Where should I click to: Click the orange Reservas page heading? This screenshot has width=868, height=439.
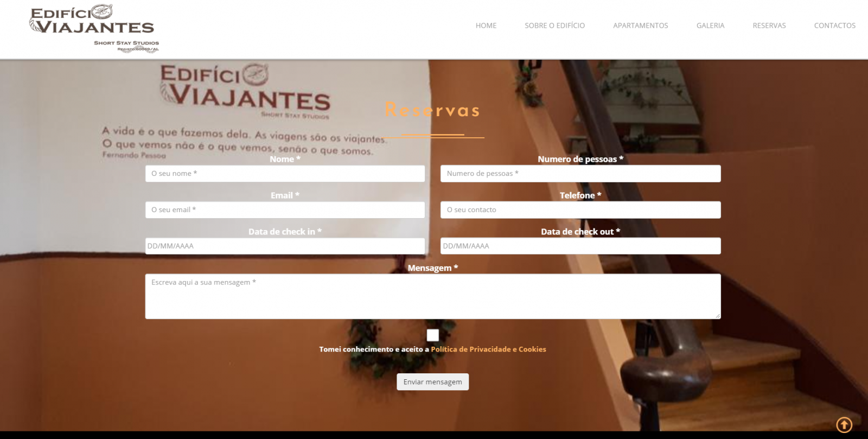(432, 110)
